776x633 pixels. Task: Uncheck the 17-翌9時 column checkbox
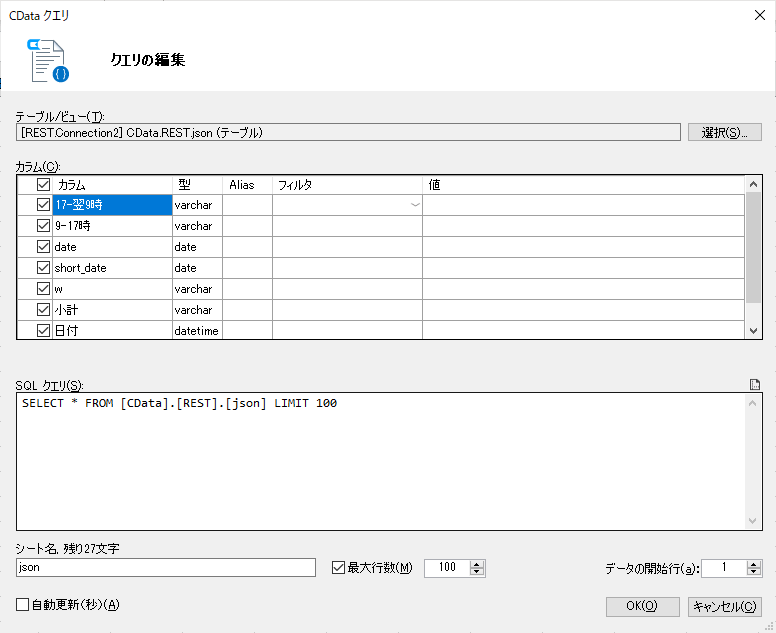tap(44, 204)
